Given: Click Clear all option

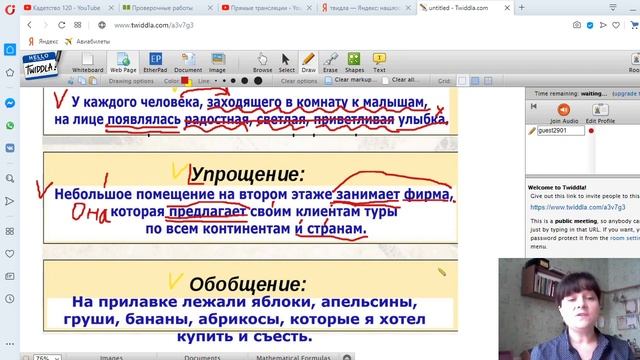Looking at the screenshot, I should pos(400,80).
